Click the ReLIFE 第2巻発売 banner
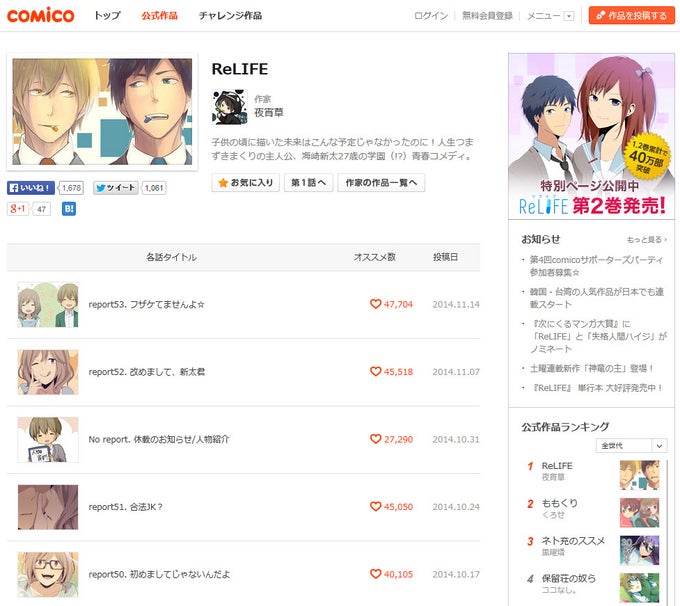Viewport: 680px width, 606px height. click(x=591, y=136)
